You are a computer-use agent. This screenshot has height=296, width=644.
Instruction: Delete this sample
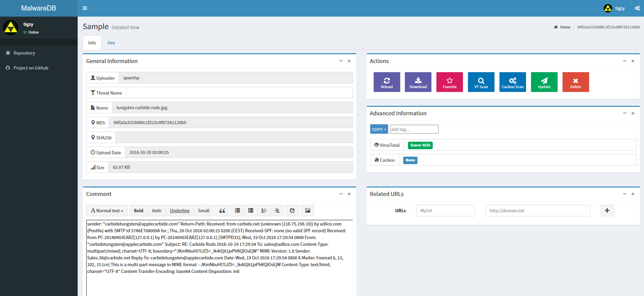(x=575, y=82)
